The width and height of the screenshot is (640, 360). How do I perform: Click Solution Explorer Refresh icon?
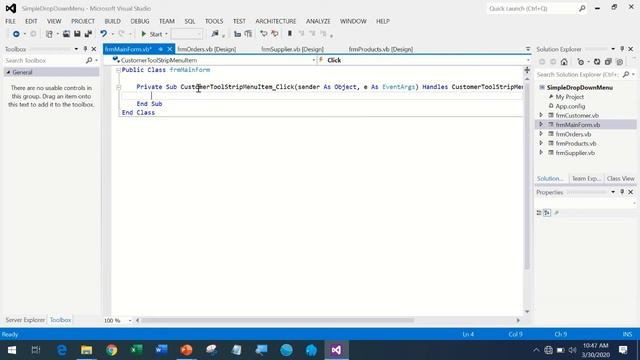597,62
